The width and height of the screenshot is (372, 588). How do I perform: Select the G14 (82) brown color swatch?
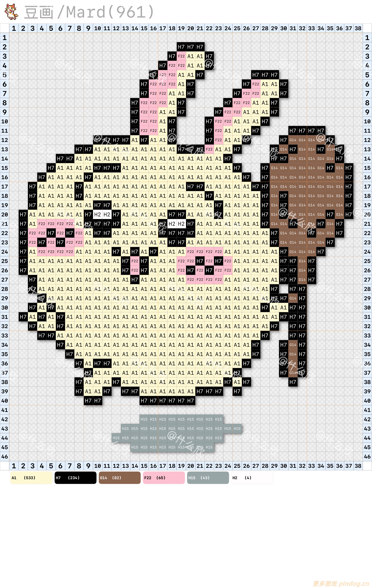[120, 478]
